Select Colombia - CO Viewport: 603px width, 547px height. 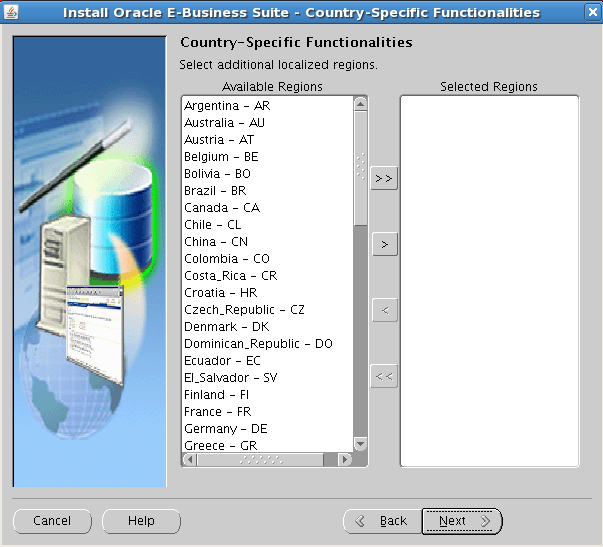[x=267, y=258]
